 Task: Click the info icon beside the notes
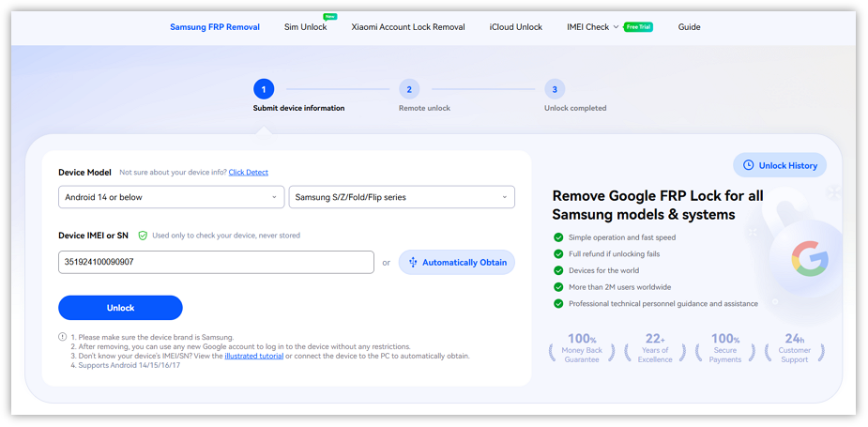point(62,337)
